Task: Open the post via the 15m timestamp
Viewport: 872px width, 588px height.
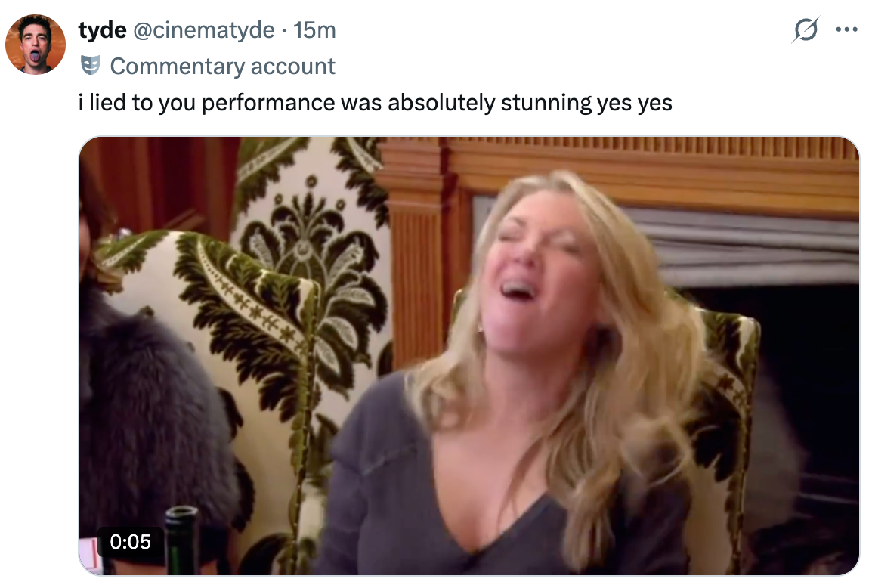Action: coord(314,30)
